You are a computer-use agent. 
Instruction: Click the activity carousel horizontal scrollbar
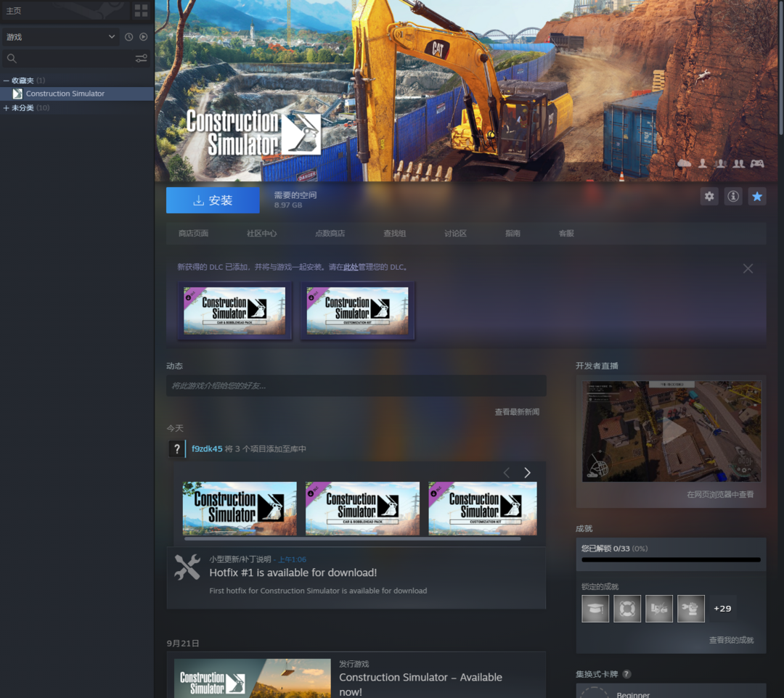[353, 538]
